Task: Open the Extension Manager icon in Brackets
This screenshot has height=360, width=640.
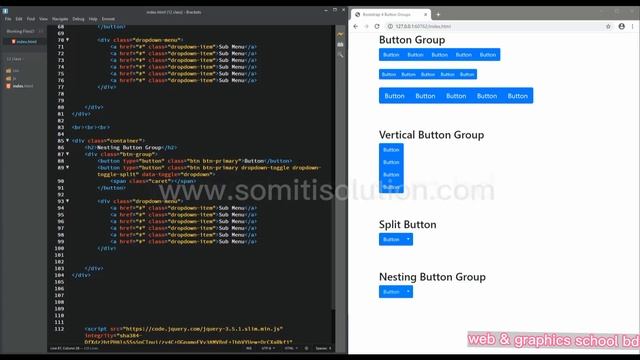Action: point(340,44)
